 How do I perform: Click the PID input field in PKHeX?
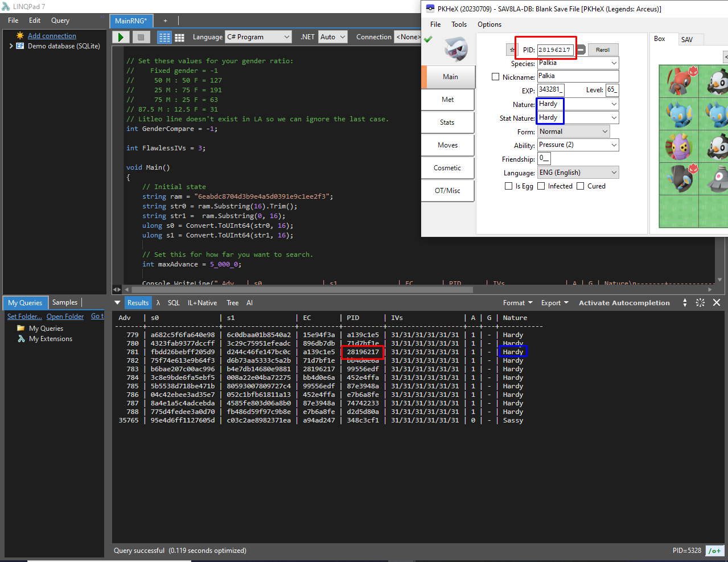tap(555, 50)
